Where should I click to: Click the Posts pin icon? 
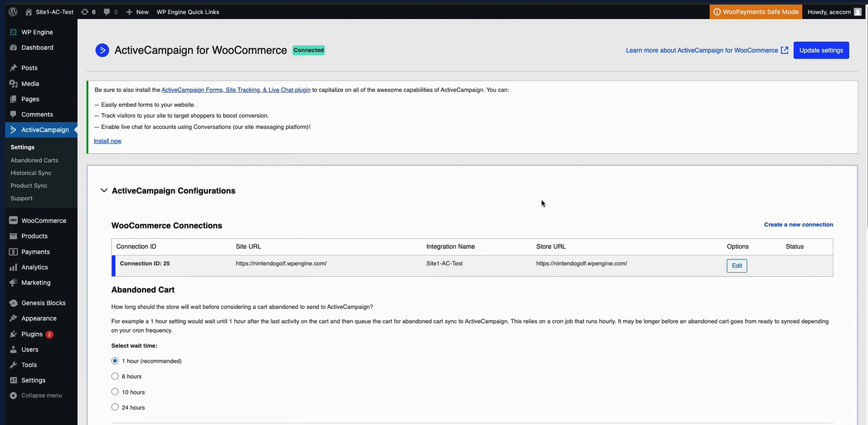13,68
